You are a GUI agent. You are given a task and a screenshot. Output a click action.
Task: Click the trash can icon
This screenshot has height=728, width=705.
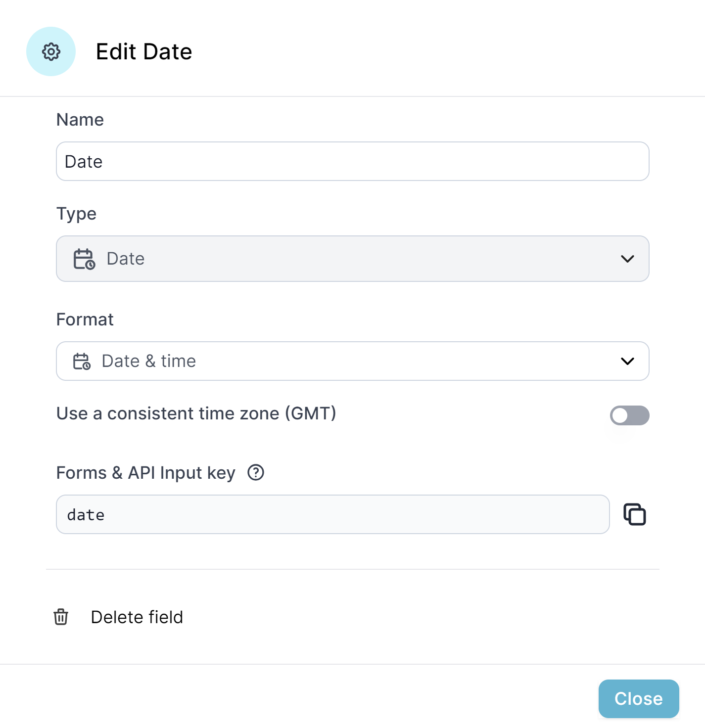(61, 617)
